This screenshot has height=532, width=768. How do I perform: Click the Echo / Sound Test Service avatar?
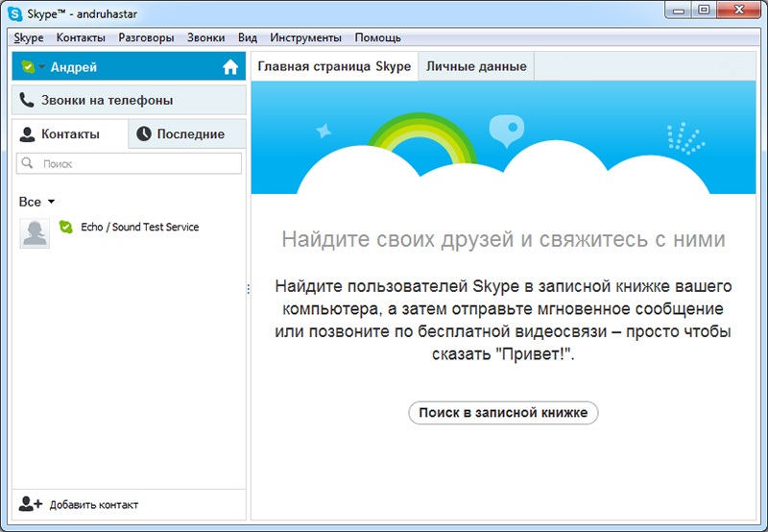(x=35, y=233)
